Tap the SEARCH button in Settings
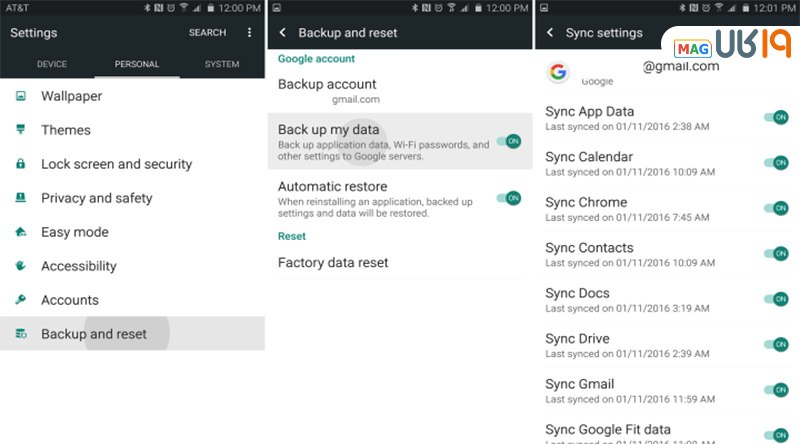This screenshot has height=444, width=800. point(207,33)
